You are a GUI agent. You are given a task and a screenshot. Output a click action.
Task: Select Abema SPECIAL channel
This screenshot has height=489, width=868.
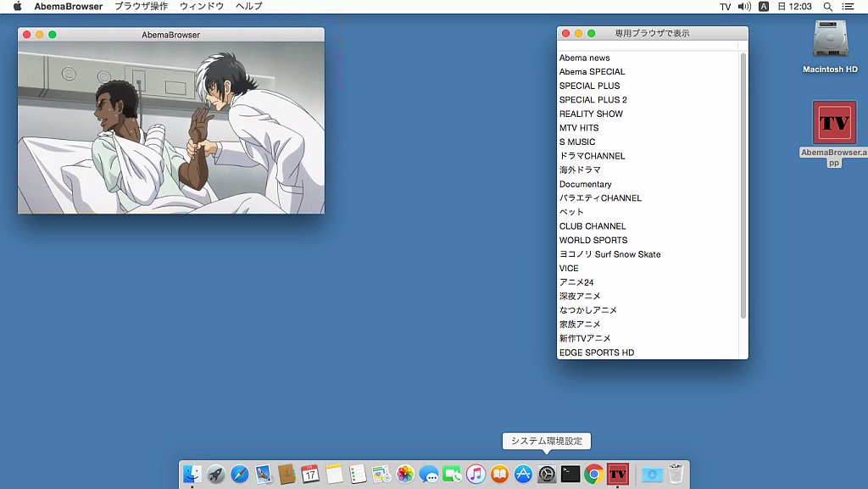(648, 71)
